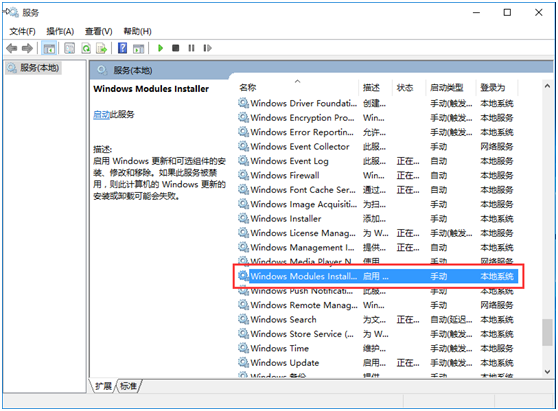Click the Windows Firewall gear icon

243,175
